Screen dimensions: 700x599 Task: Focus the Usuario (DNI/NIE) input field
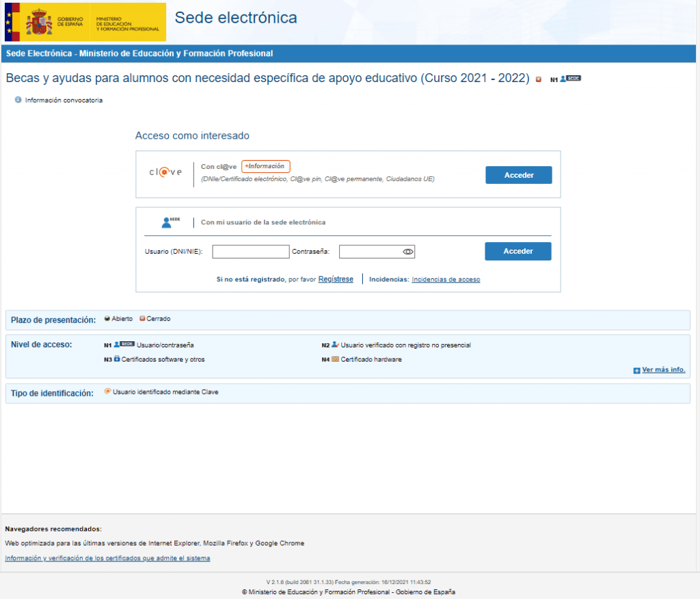coord(251,252)
